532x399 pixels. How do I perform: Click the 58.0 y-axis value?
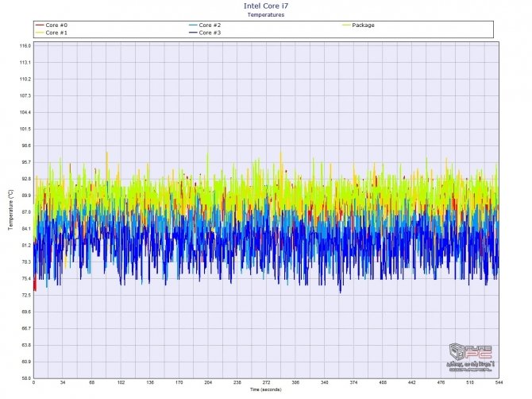(26, 378)
